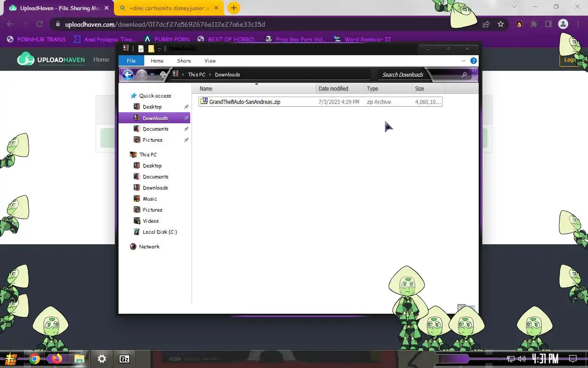Image resolution: width=588 pixels, height=368 pixels.
Task: Open Firefox from the taskbar
Action: [x=57, y=359]
